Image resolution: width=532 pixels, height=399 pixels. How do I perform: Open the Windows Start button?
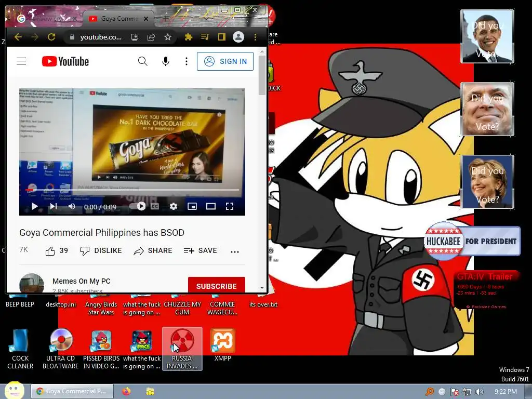(14, 390)
